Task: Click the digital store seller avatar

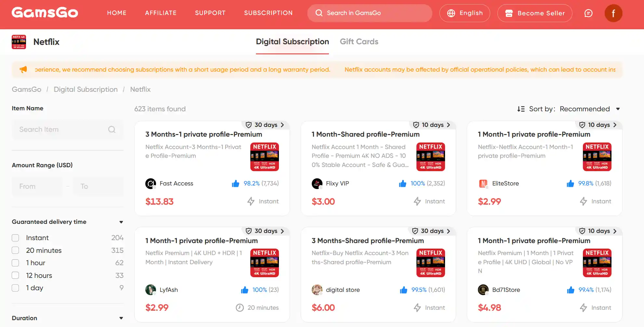Action: [317, 290]
